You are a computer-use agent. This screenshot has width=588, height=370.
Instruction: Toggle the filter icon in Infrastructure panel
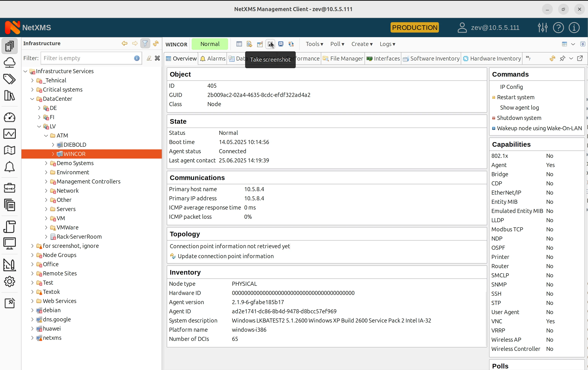click(145, 43)
